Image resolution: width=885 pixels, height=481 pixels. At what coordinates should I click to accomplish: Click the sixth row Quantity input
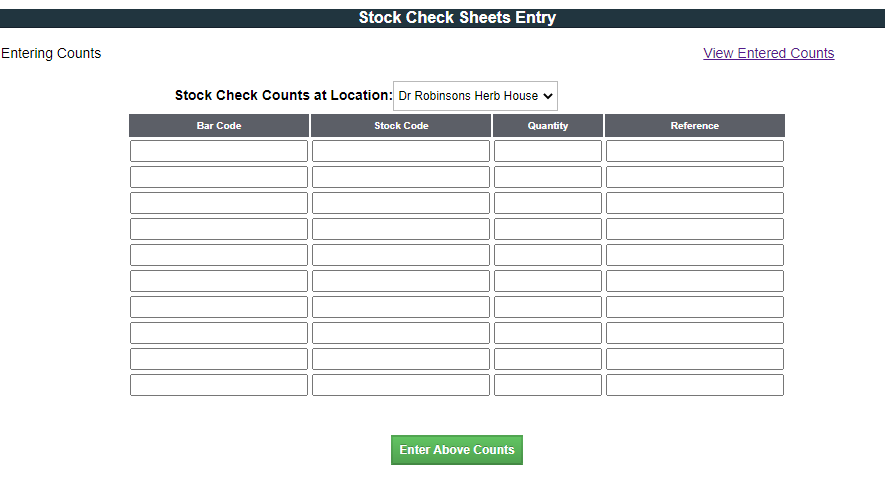548,281
